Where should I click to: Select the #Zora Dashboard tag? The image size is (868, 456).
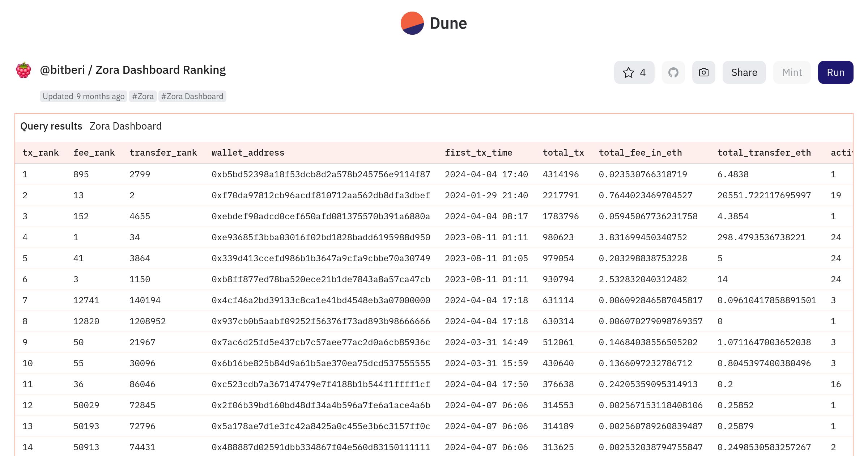click(192, 96)
